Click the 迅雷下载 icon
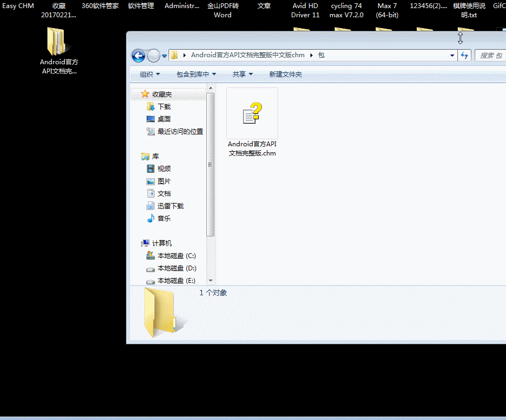Viewport: 506px width, 420px height. (x=150, y=206)
